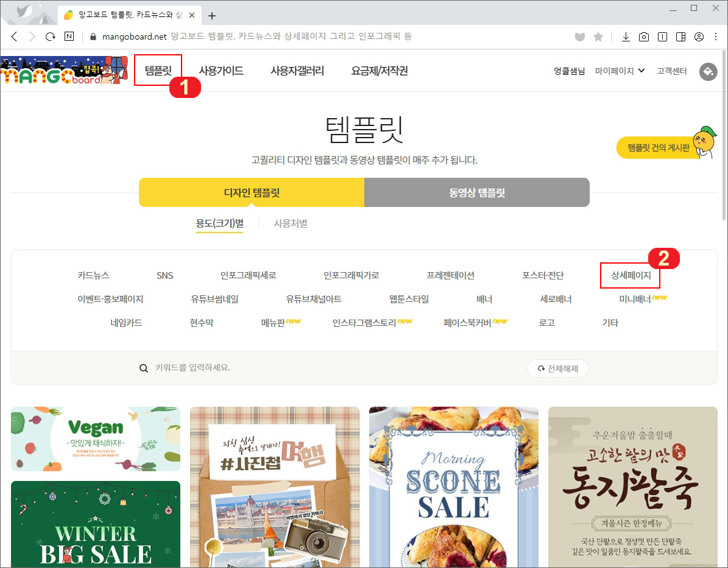Click the Naver N icon in the address bar

pyautogui.click(x=69, y=37)
